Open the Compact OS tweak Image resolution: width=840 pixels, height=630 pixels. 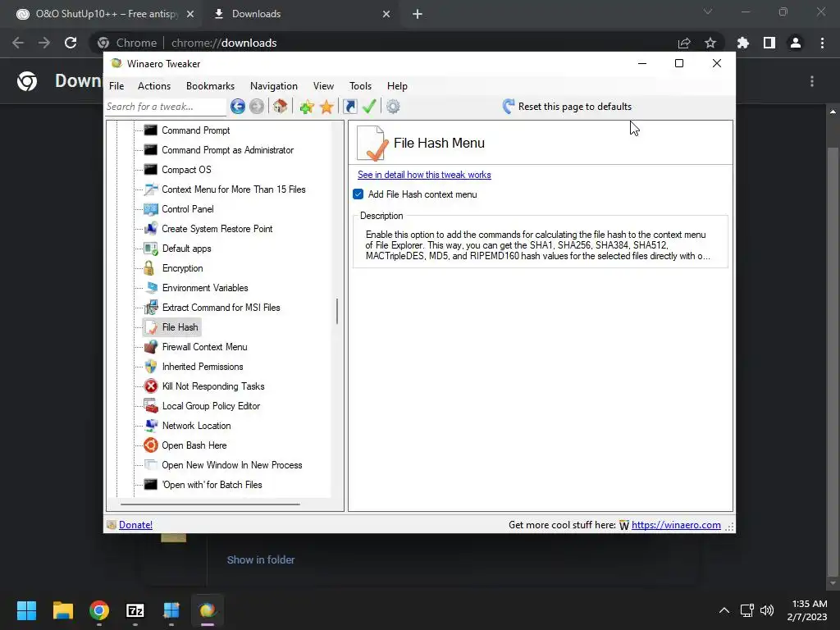click(x=186, y=170)
